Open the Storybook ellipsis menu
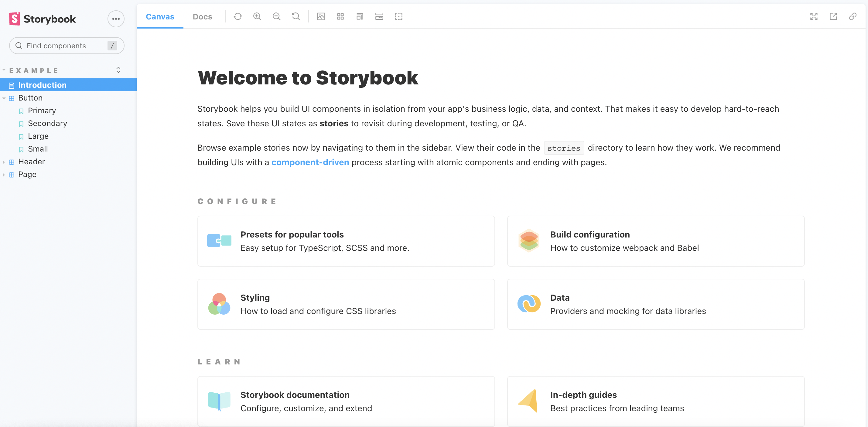The width and height of the screenshot is (868, 427). (x=116, y=19)
